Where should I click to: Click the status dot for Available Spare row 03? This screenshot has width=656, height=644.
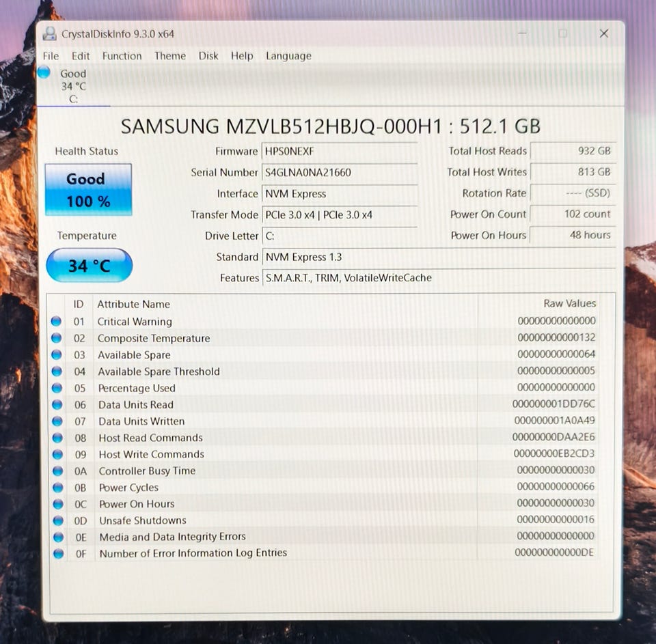pyautogui.click(x=57, y=354)
